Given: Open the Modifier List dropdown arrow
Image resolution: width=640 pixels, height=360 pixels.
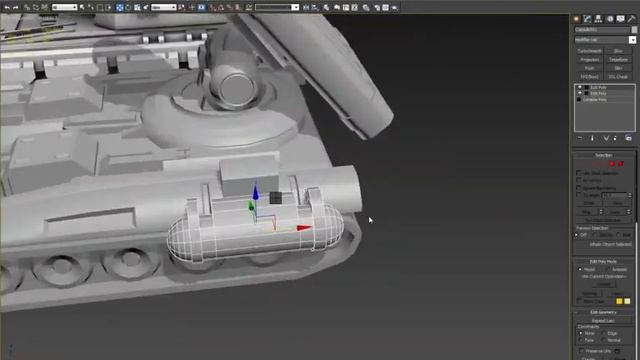Looking at the screenshot, I should click(632, 40).
